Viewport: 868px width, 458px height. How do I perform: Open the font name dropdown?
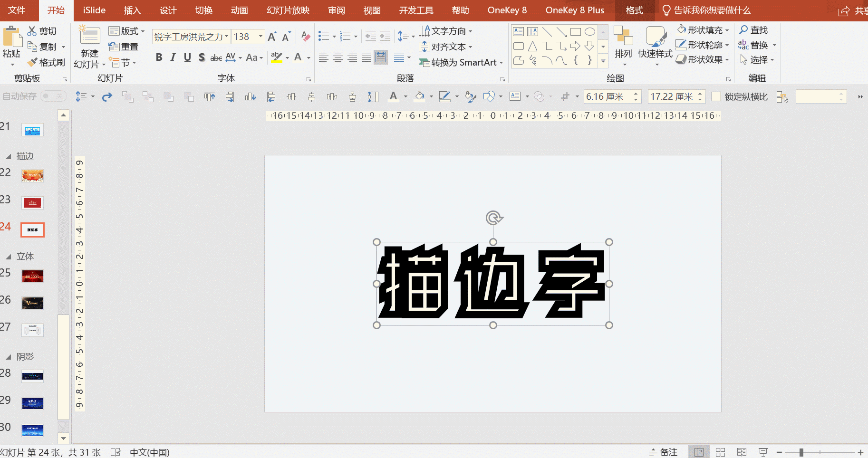pyautogui.click(x=227, y=37)
